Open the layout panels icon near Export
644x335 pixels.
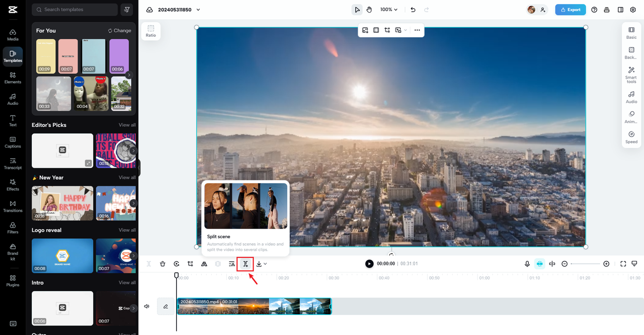pos(620,10)
